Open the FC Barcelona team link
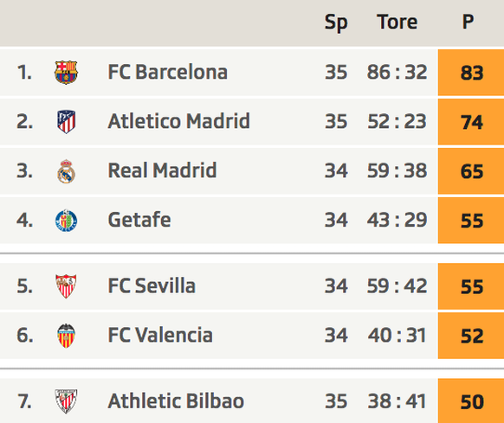 click(x=167, y=72)
